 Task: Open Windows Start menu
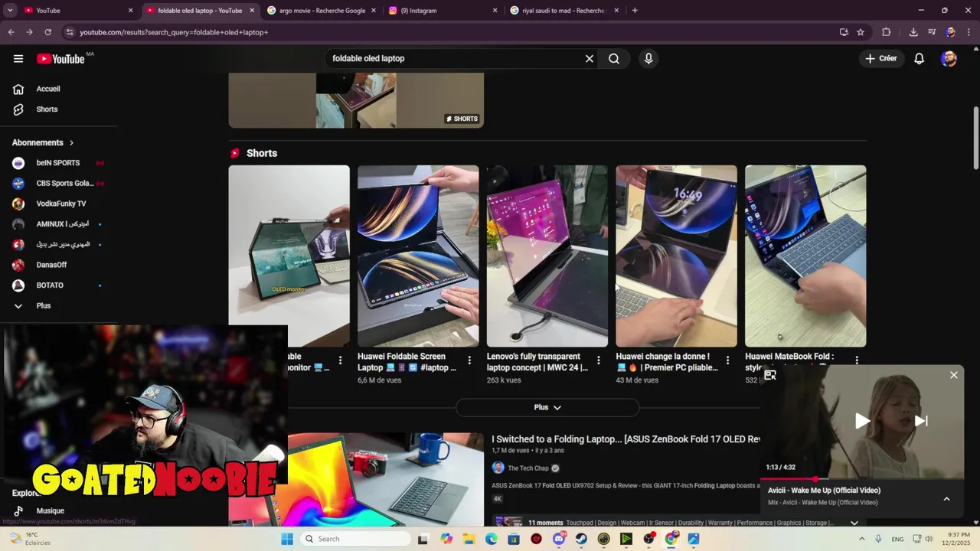click(287, 539)
